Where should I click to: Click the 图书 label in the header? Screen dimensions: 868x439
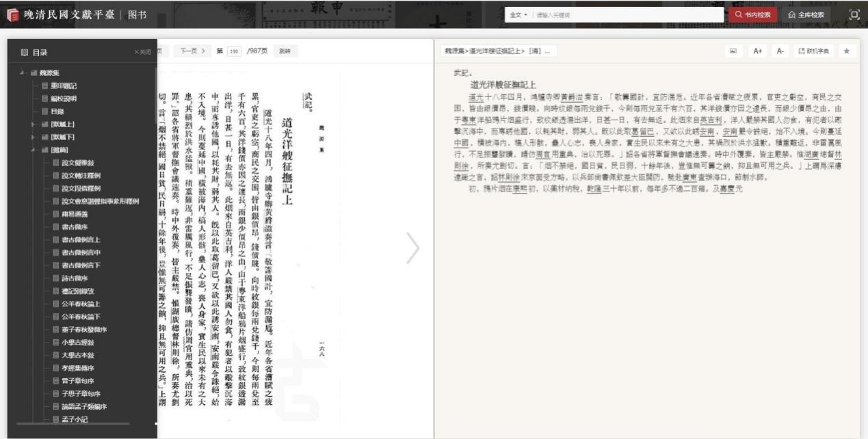pos(137,14)
